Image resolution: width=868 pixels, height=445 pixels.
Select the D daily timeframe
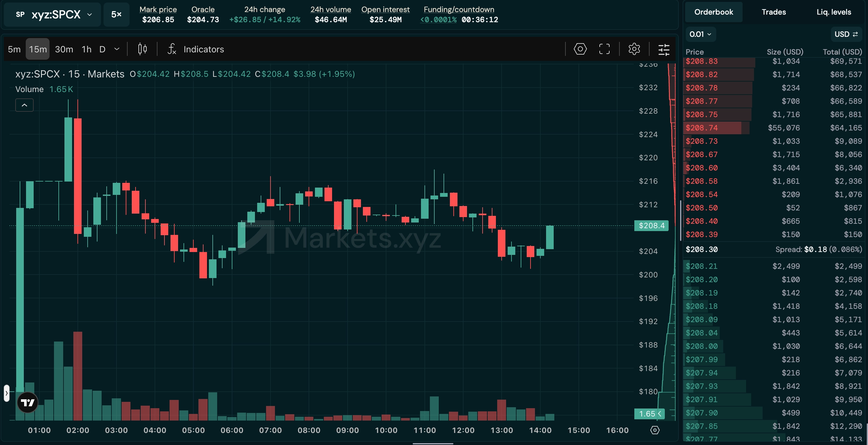(103, 49)
